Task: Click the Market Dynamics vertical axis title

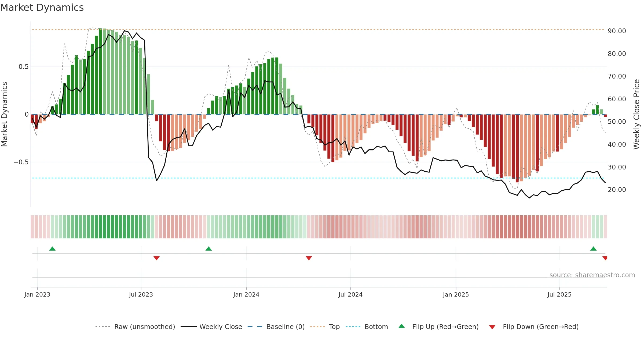Action: tap(4, 114)
